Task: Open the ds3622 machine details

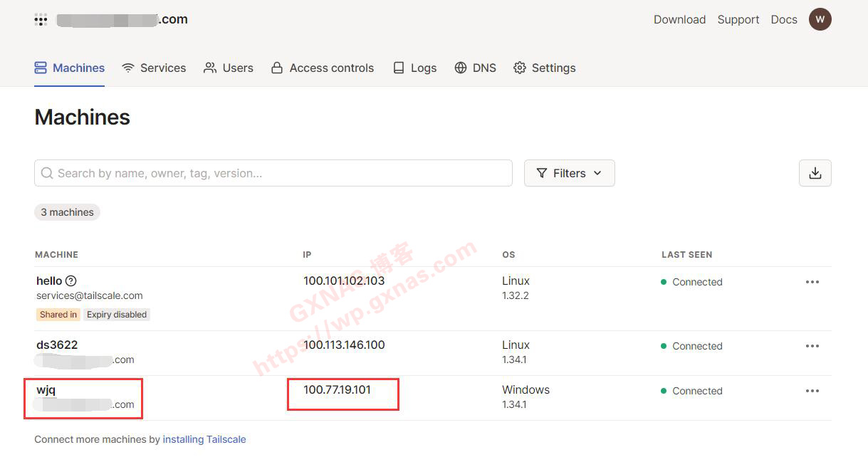Action: coord(57,345)
